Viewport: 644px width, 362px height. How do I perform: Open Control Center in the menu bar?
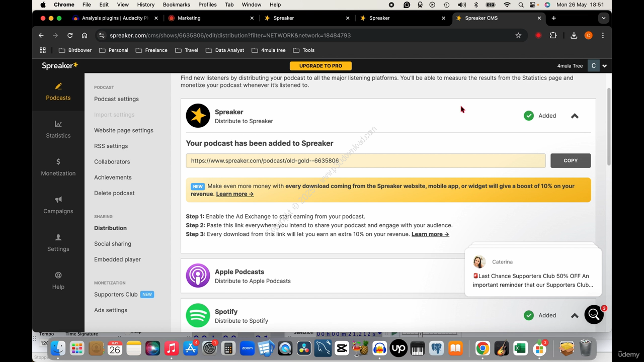coord(534,5)
